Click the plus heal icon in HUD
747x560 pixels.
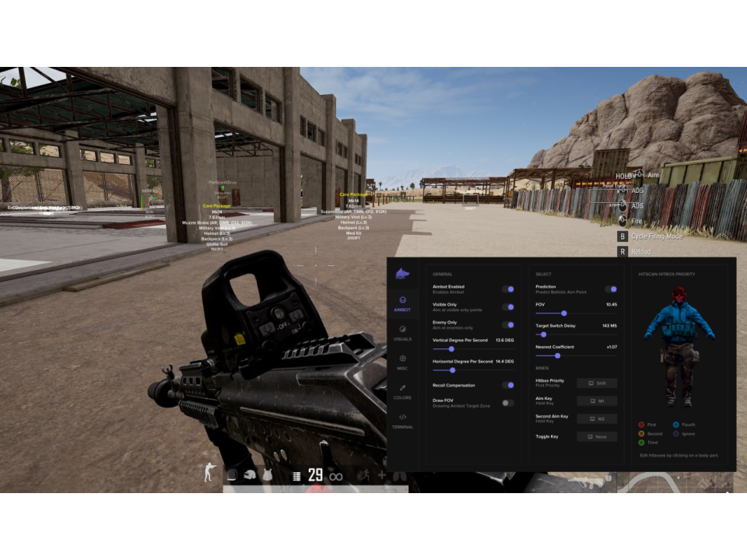coord(382,474)
